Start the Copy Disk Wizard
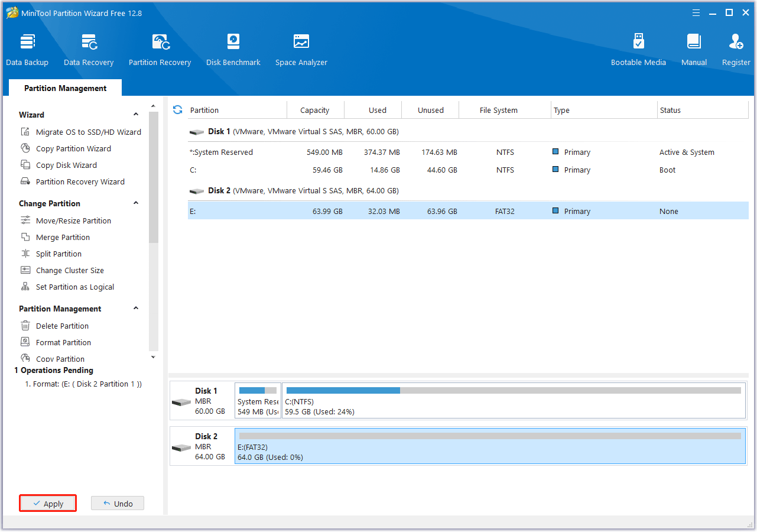The height and width of the screenshot is (532, 757). [59, 165]
